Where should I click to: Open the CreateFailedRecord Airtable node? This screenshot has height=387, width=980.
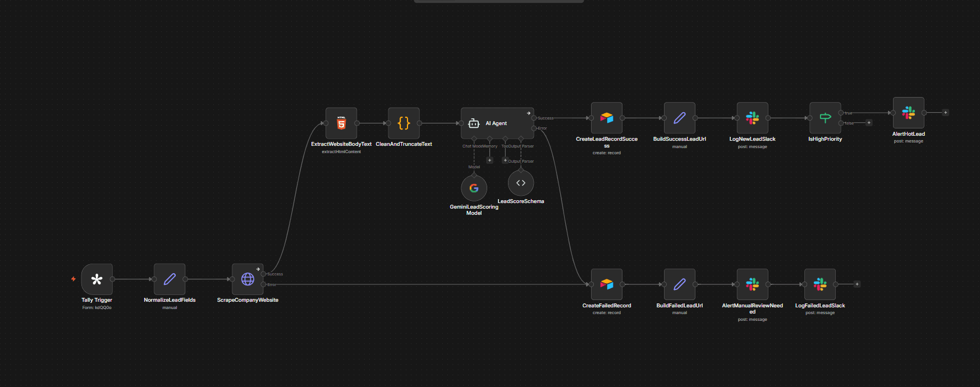click(x=607, y=284)
